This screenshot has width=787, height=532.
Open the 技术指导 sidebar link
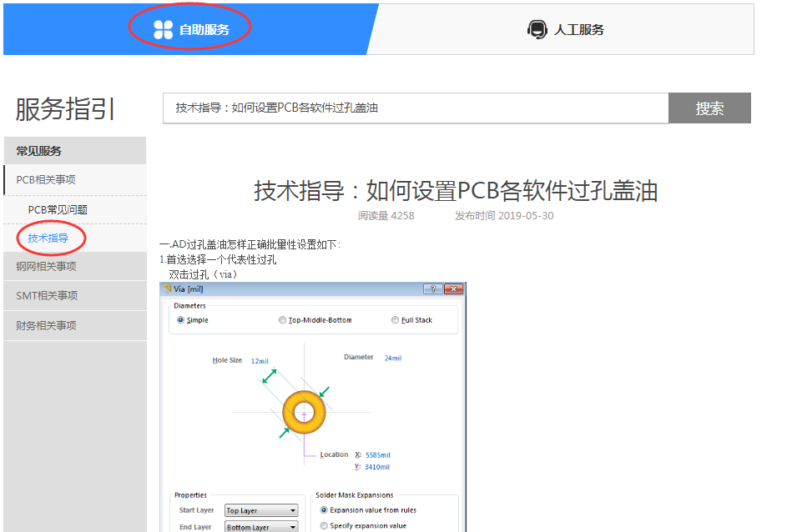coord(48,238)
